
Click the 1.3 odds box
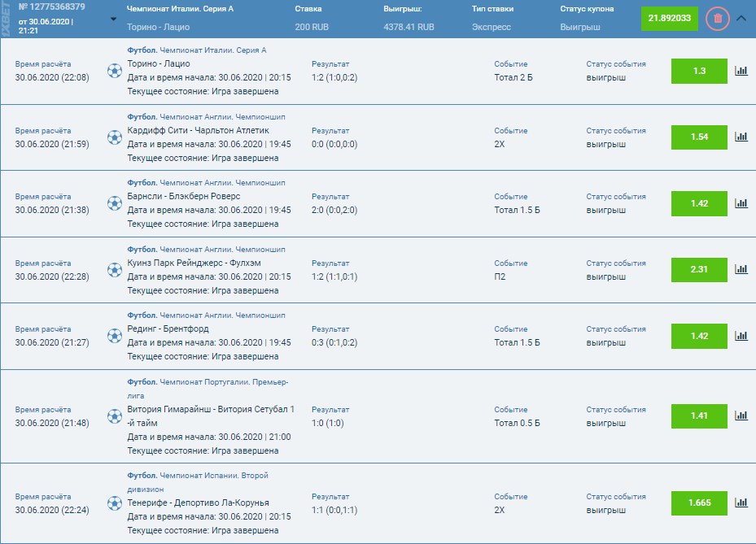(699, 71)
